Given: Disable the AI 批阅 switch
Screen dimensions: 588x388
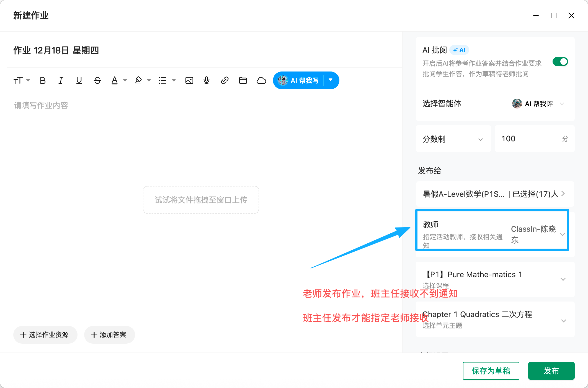Looking at the screenshot, I should 560,61.
